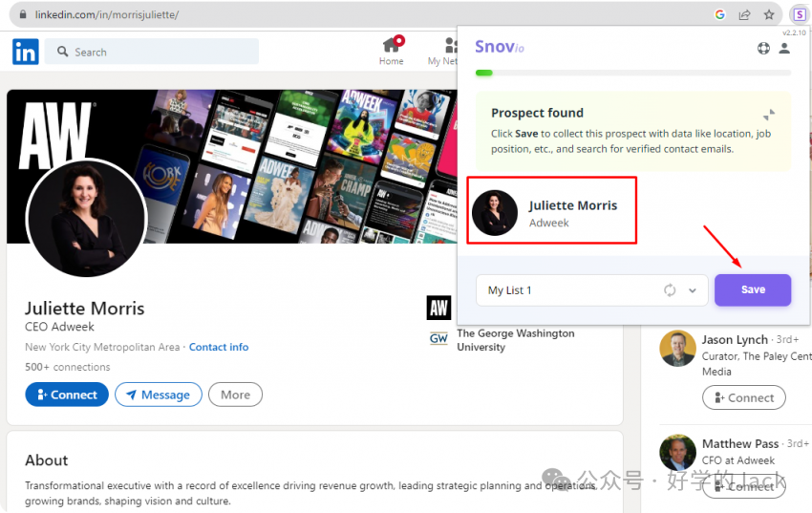Screen dimensions: 812x513
Task: Connect with Jason Lynch
Action: coord(743,397)
